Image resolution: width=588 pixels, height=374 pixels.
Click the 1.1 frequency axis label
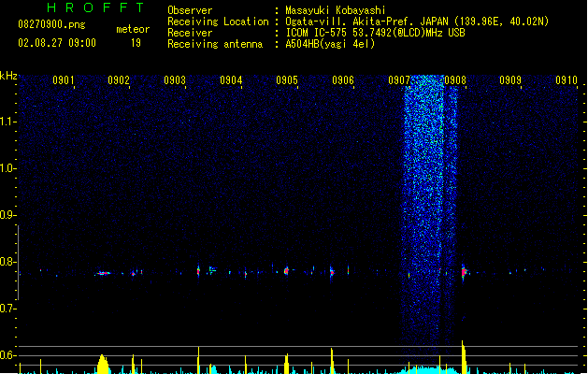[7, 122]
